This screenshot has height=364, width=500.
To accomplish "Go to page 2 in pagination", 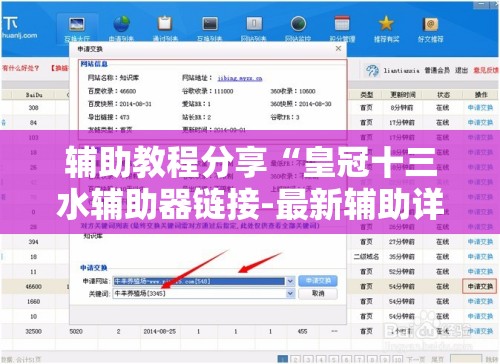I will pyautogui.click(x=295, y=359).
